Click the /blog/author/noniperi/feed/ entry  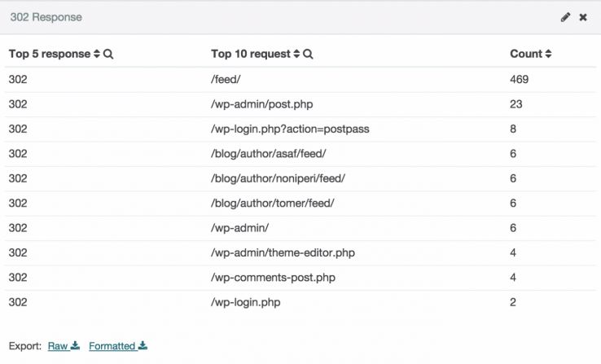278,178
